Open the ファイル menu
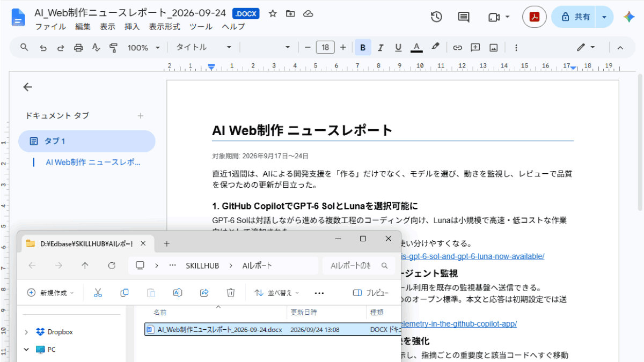Image resolution: width=644 pixels, height=362 pixels. coord(50,27)
